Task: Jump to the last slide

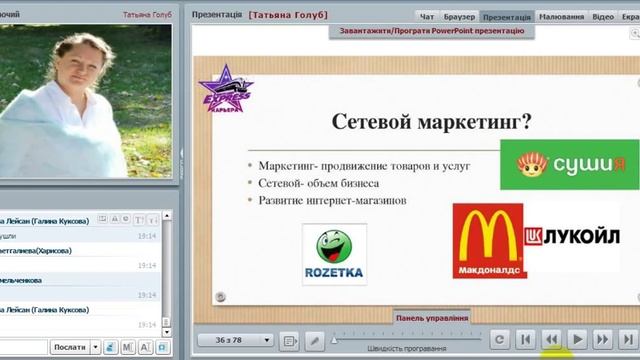Action: tap(629, 340)
